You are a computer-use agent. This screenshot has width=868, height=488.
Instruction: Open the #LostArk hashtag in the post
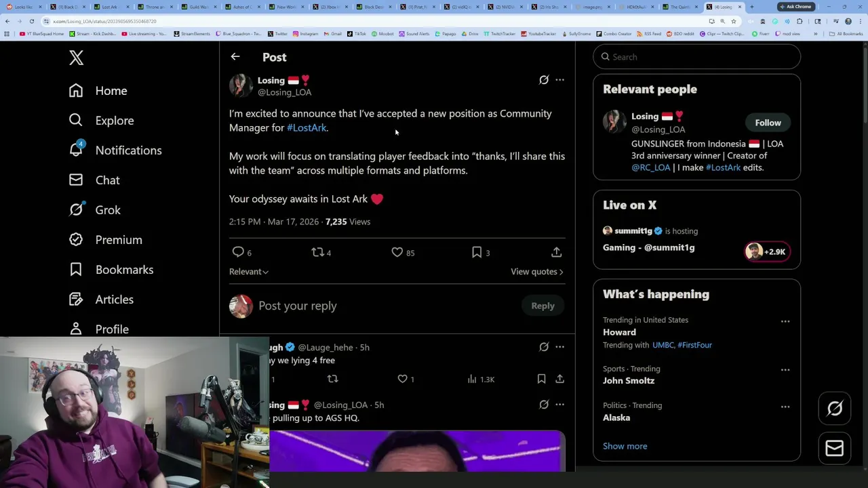[307, 127]
